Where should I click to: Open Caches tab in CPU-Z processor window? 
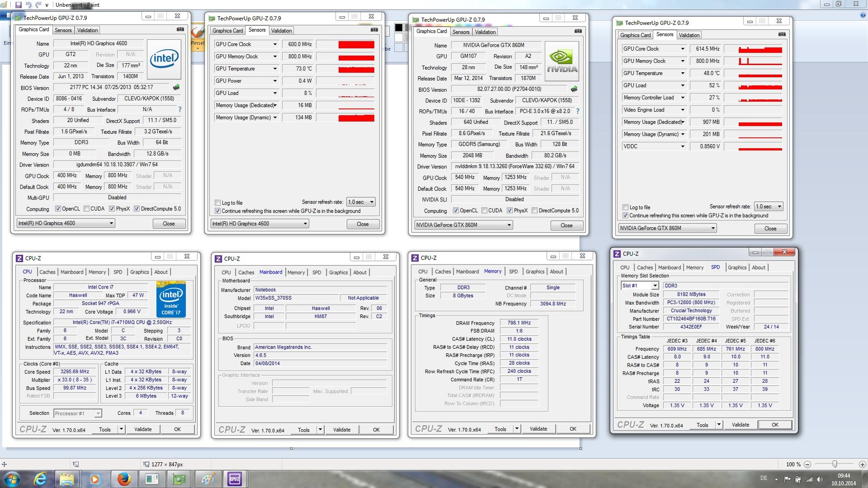(47, 272)
